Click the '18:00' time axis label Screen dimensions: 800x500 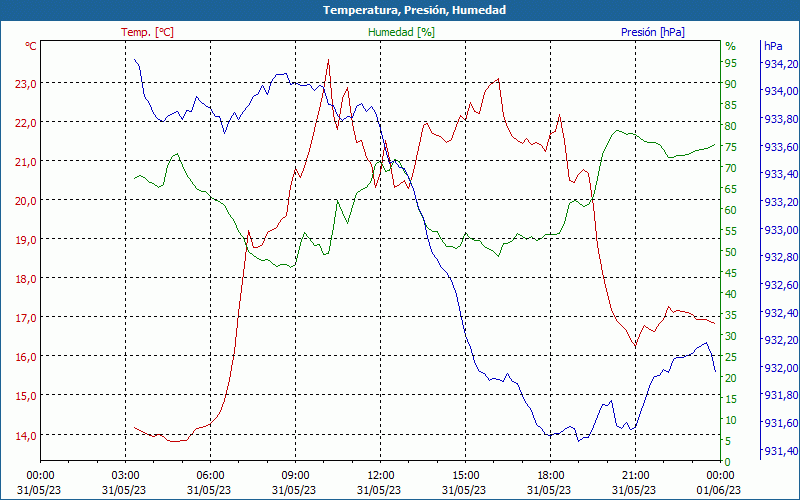551,476
